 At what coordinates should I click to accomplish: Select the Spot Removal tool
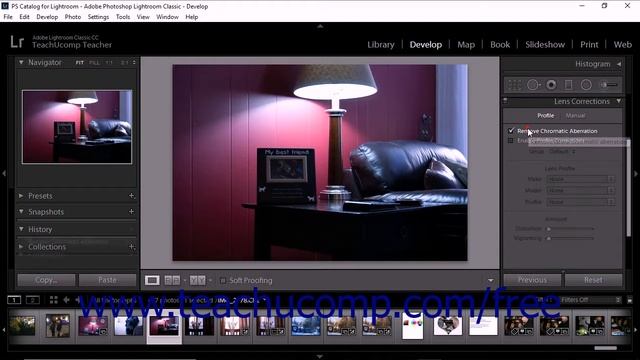(x=533, y=84)
